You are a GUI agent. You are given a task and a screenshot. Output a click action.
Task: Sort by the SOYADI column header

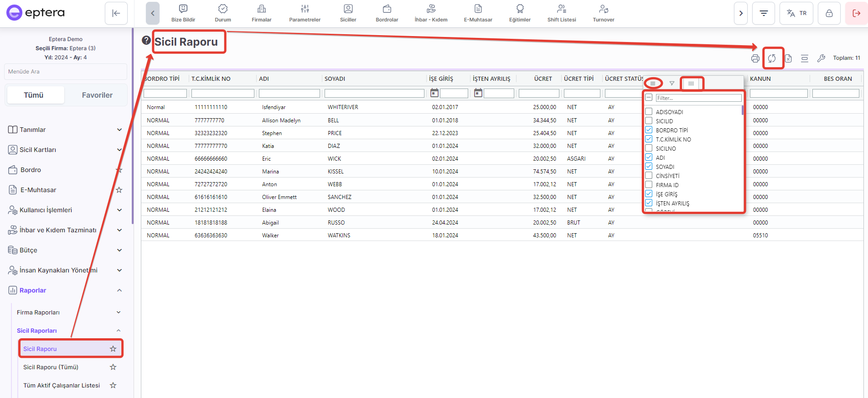coord(335,79)
